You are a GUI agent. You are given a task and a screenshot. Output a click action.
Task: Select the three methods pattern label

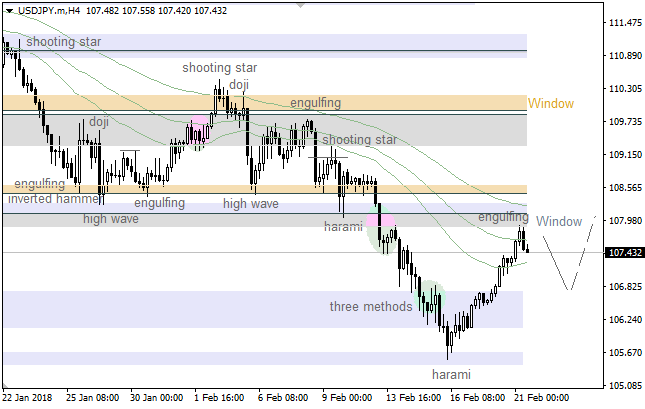pos(370,306)
